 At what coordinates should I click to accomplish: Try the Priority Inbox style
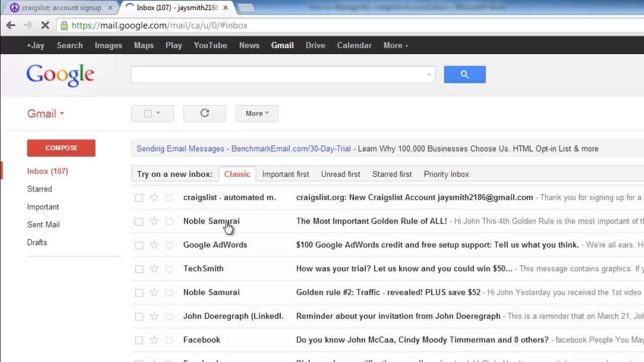click(446, 174)
